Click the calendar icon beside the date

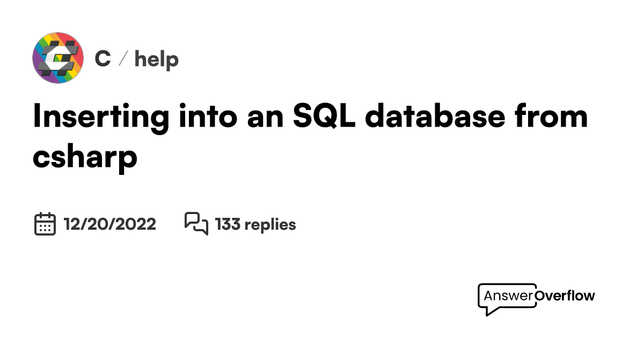pyautogui.click(x=45, y=224)
